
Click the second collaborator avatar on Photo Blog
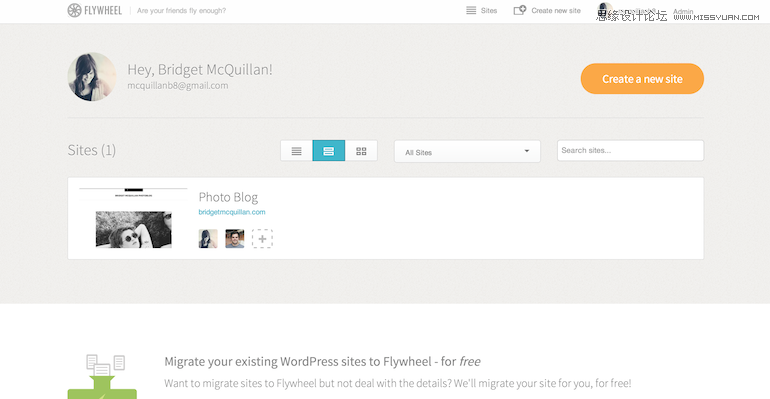click(x=235, y=239)
